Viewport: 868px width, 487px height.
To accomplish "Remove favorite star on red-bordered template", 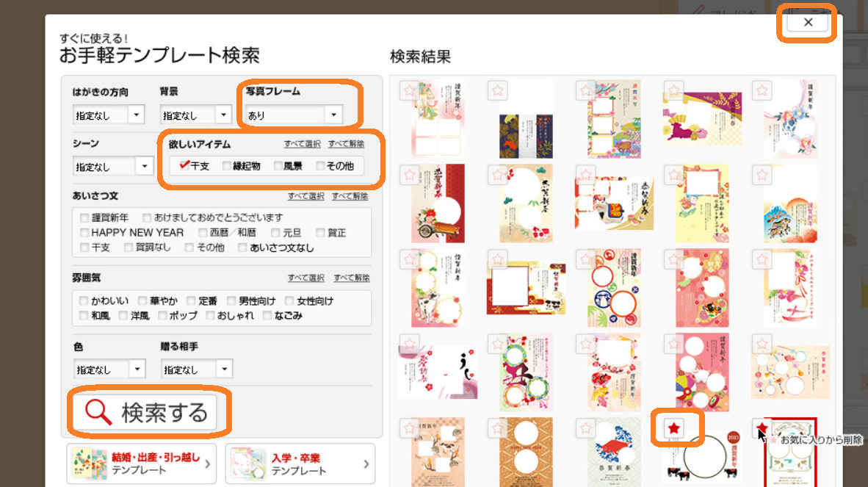I will point(762,428).
